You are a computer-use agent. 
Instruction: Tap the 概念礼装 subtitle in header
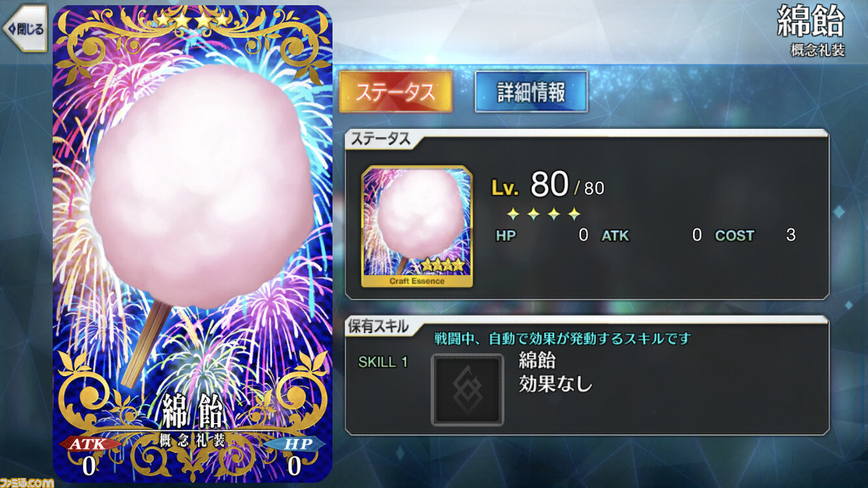pyautogui.click(x=818, y=51)
